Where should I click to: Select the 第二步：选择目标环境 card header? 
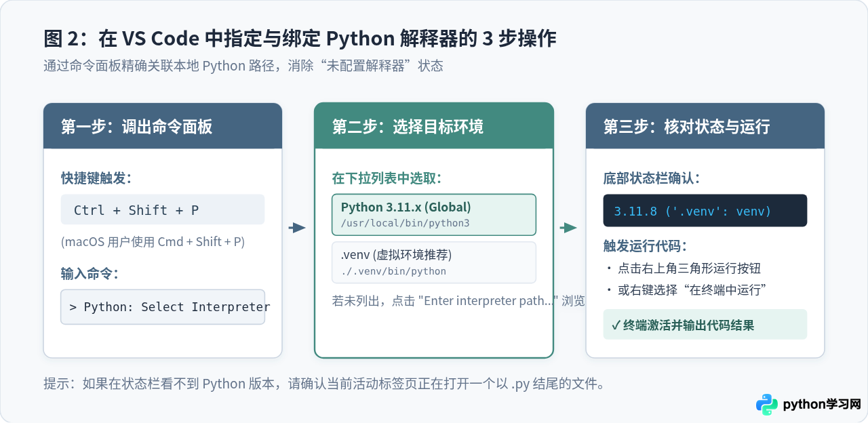pyautogui.click(x=434, y=126)
